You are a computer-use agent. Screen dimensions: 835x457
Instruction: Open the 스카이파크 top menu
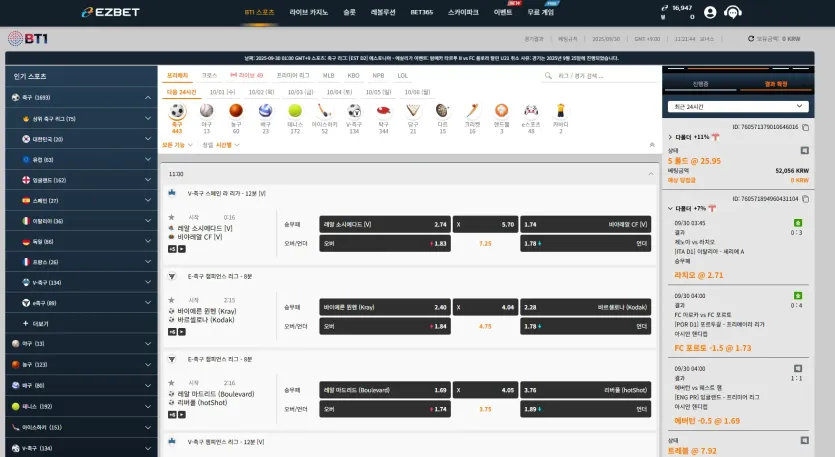(x=463, y=12)
